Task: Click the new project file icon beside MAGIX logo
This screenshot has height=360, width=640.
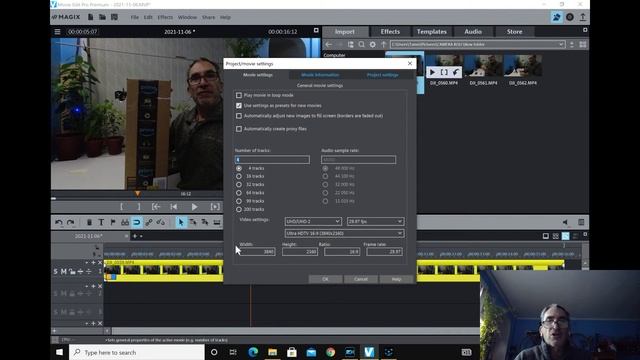Action: point(91,17)
